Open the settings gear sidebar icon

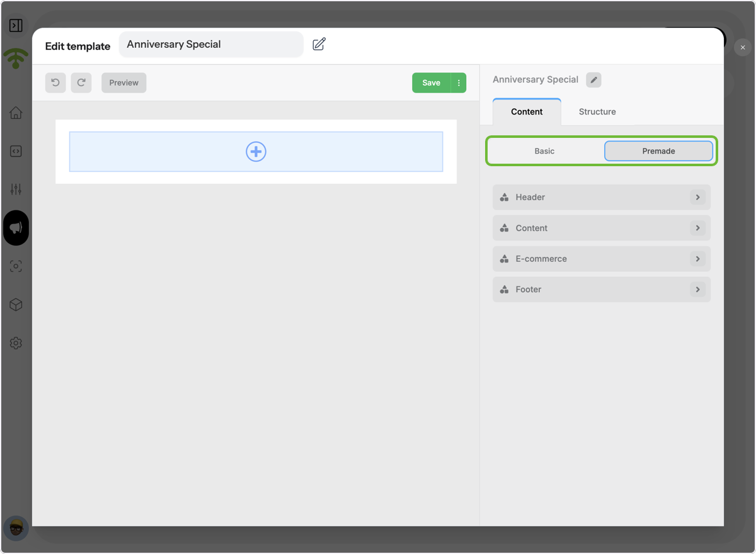(x=16, y=343)
